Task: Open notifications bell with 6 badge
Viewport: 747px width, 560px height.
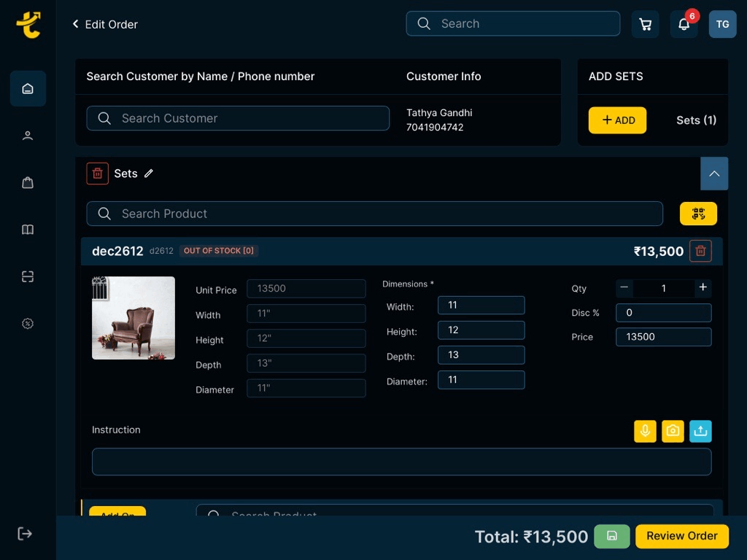Action: coord(684,24)
